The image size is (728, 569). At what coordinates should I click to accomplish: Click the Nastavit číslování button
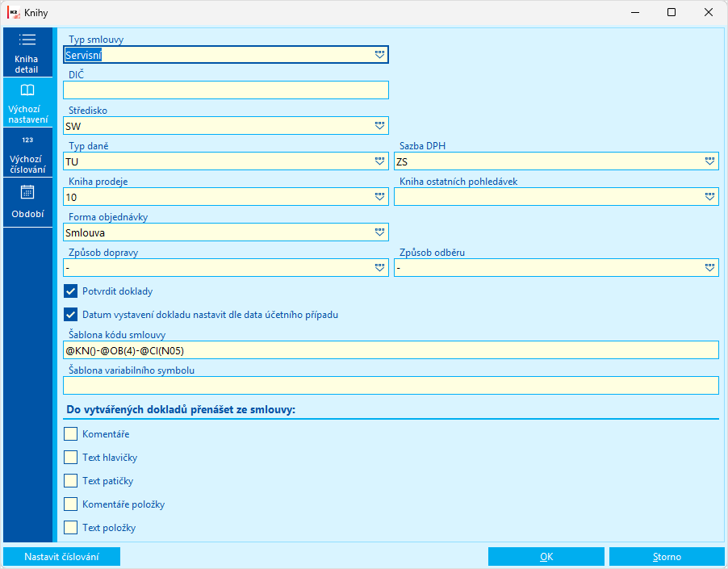coord(62,556)
